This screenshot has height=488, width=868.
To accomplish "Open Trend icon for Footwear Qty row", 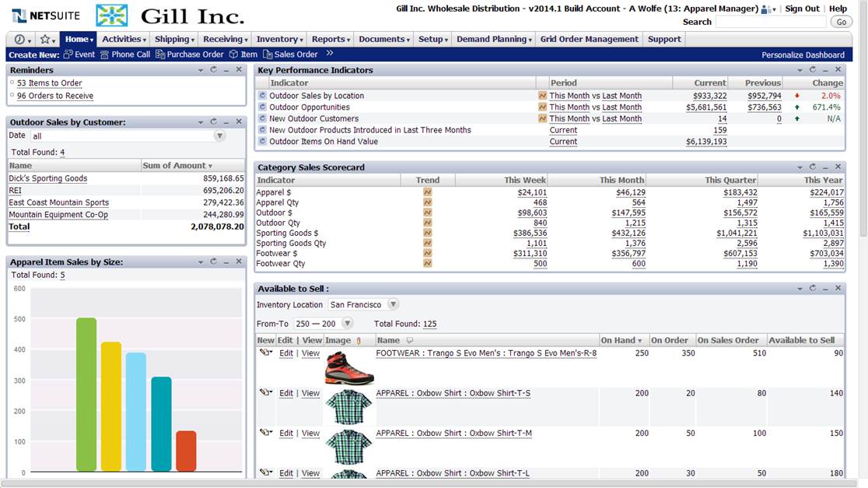I will tap(427, 263).
